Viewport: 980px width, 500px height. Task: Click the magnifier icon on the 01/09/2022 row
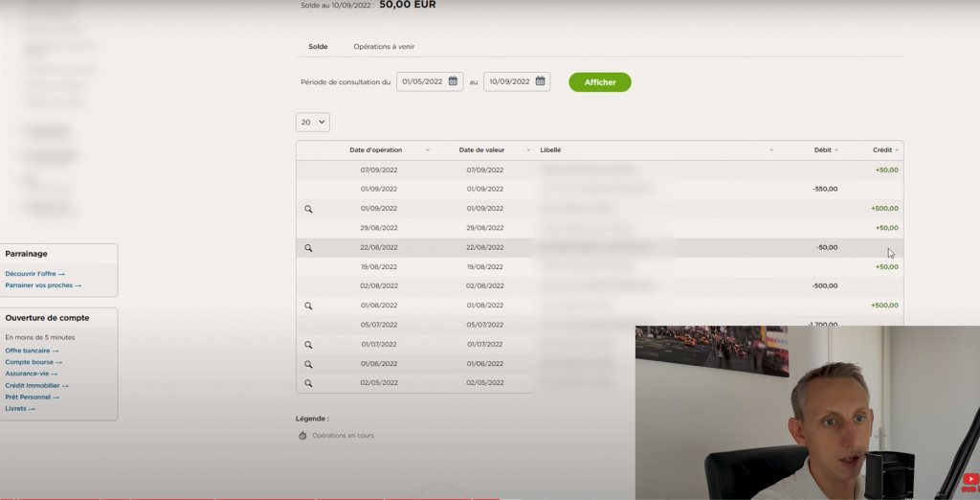[x=308, y=209]
